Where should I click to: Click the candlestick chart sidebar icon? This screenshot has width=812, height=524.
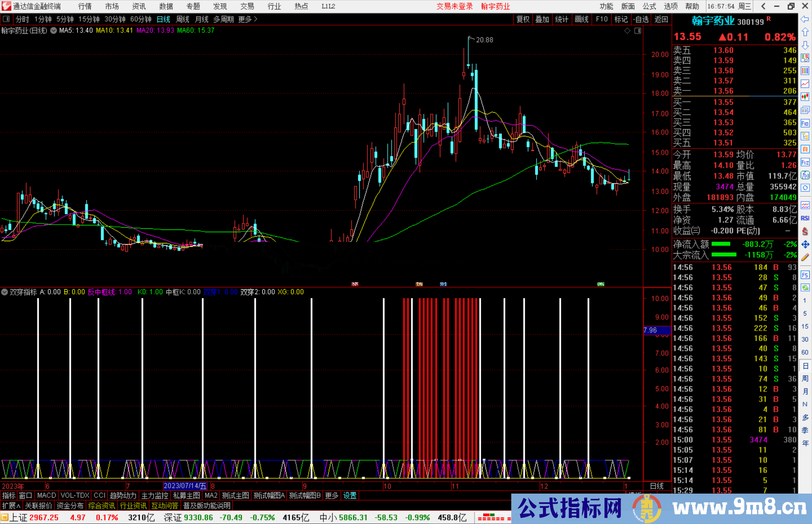(805, 97)
